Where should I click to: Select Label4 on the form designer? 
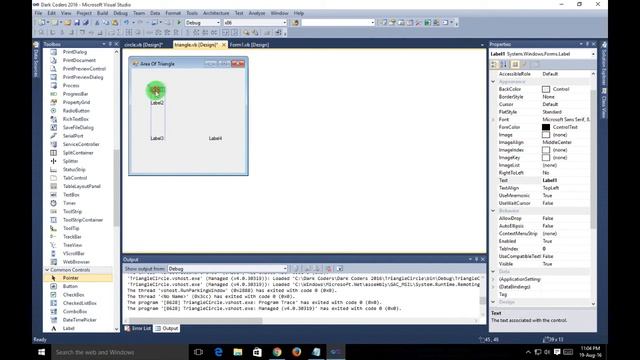(215, 138)
